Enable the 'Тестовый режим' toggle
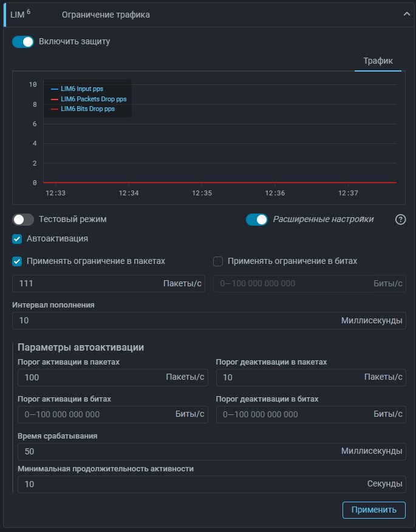This screenshot has width=416, height=532. (23, 220)
